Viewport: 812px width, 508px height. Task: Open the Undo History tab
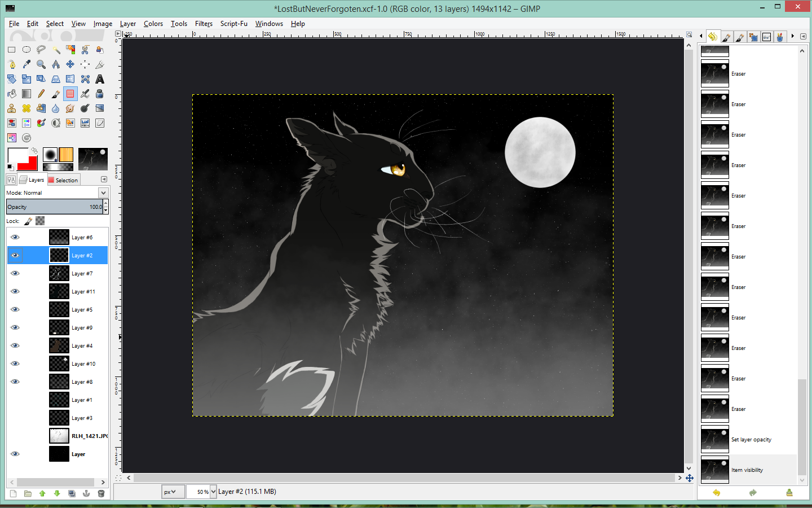pos(713,37)
